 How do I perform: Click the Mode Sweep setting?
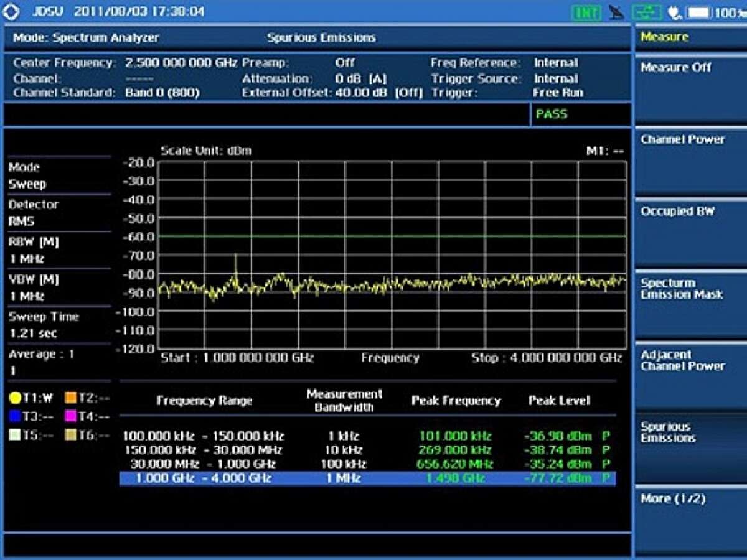(x=59, y=175)
